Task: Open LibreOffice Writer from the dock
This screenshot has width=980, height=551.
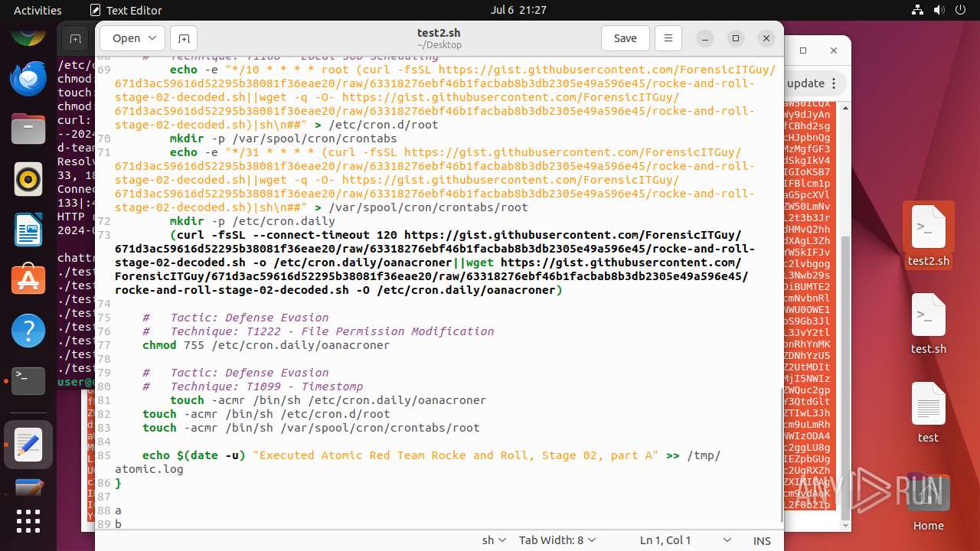Action: tap(28, 229)
